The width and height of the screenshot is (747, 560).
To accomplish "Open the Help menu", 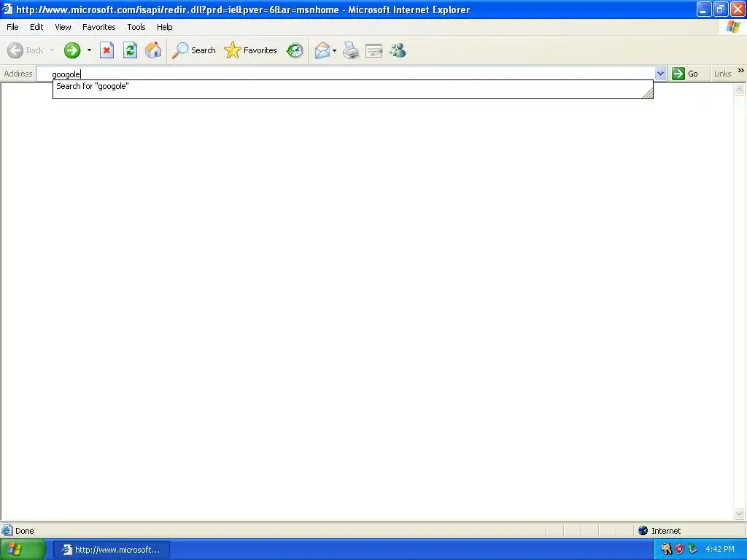I will (x=164, y=27).
